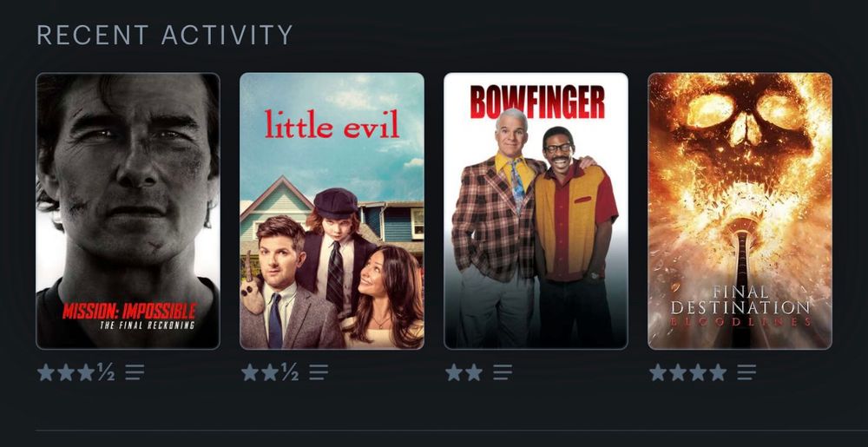This screenshot has width=868, height=447.
Task: Open the Little Evil movie poster
Action: click(332, 211)
